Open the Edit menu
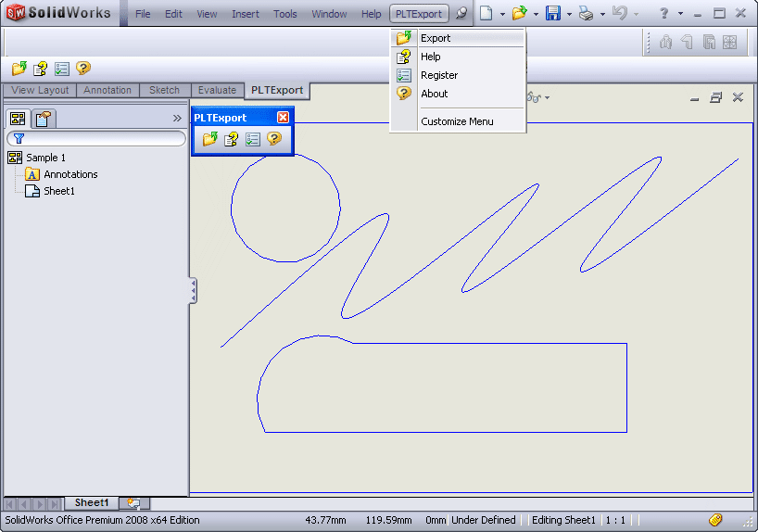The image size is (758, 532). [x=173, y=14]
